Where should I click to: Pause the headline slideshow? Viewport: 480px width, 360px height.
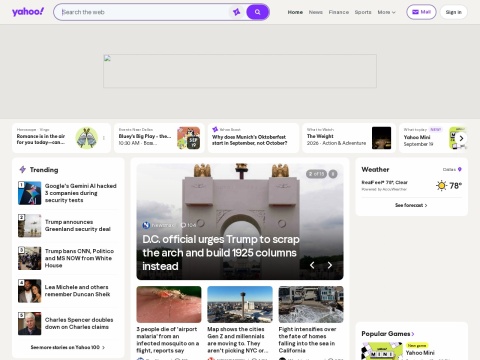pyautogui.click(x=333, y=174)
